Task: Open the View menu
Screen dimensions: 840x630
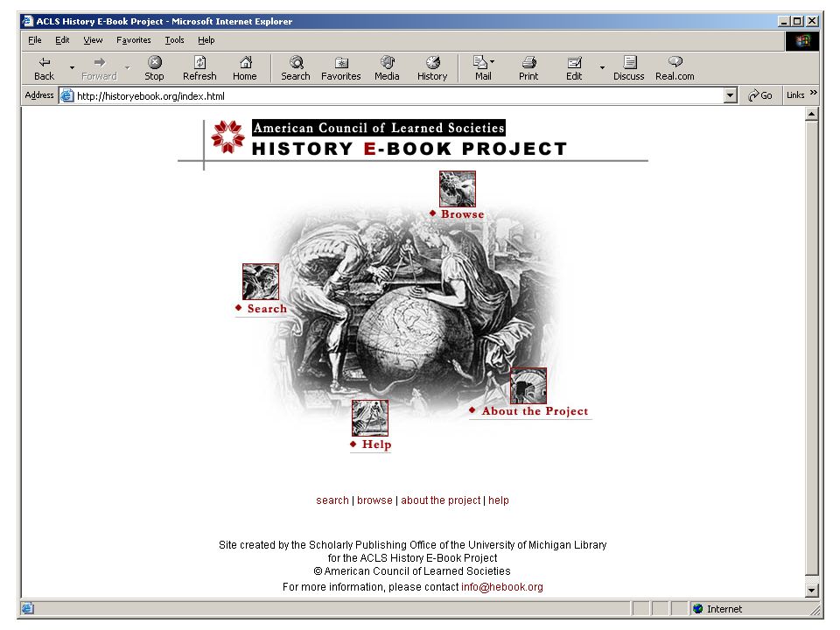Action: (93, 40)
